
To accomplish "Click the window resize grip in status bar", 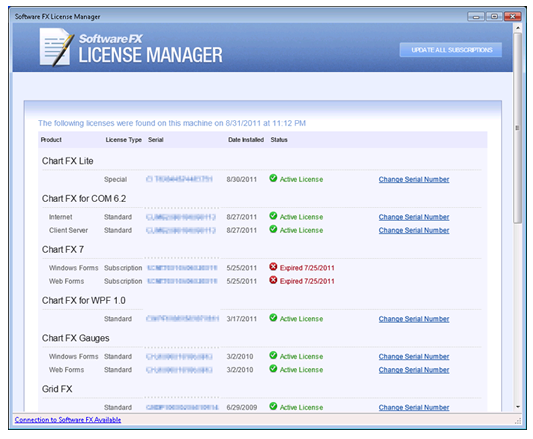I will coord(518,421).
